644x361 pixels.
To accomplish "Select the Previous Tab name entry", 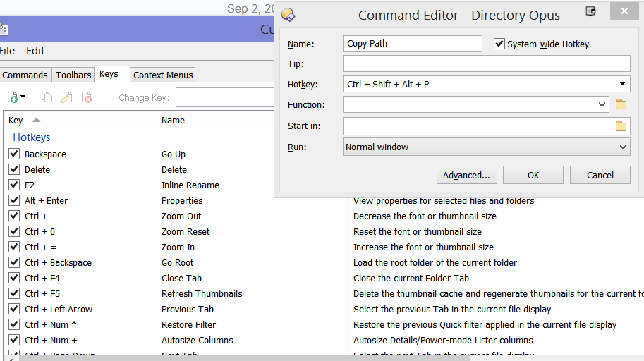I will click(188, 310).
